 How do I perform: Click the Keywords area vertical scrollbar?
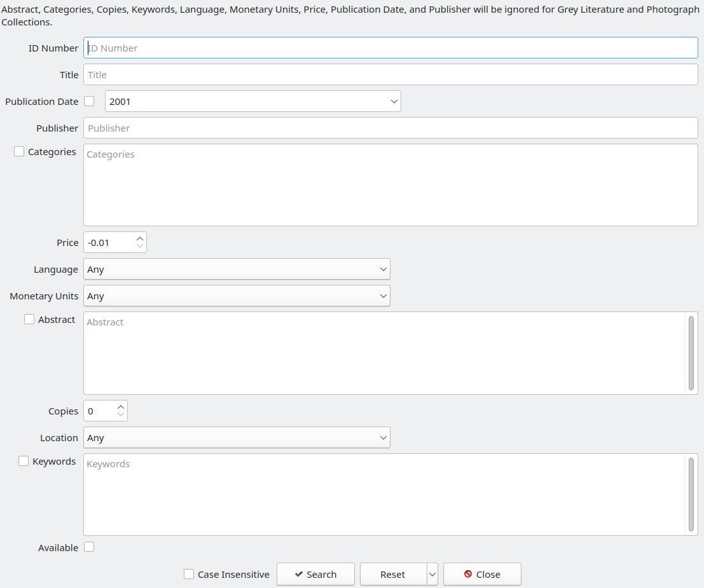(x=691, y=495)
